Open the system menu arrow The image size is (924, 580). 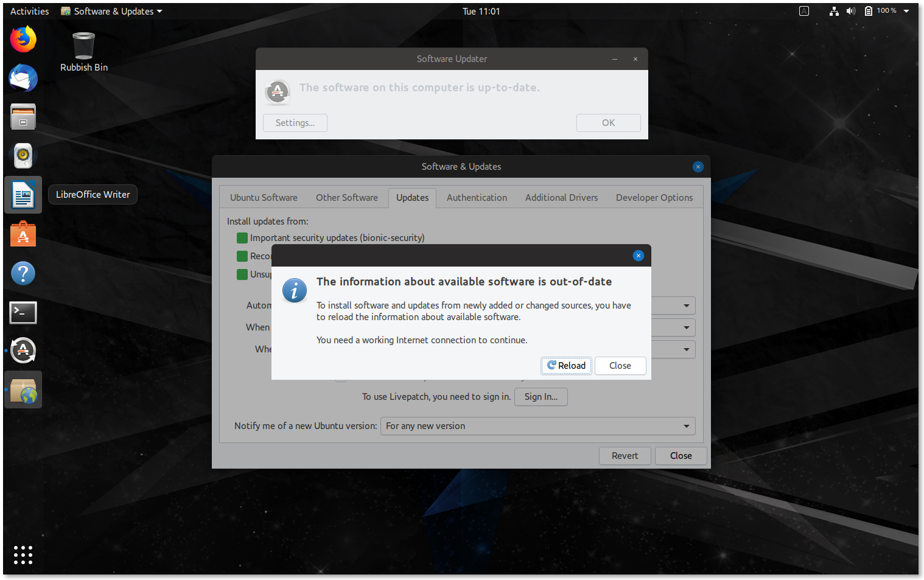906,11
